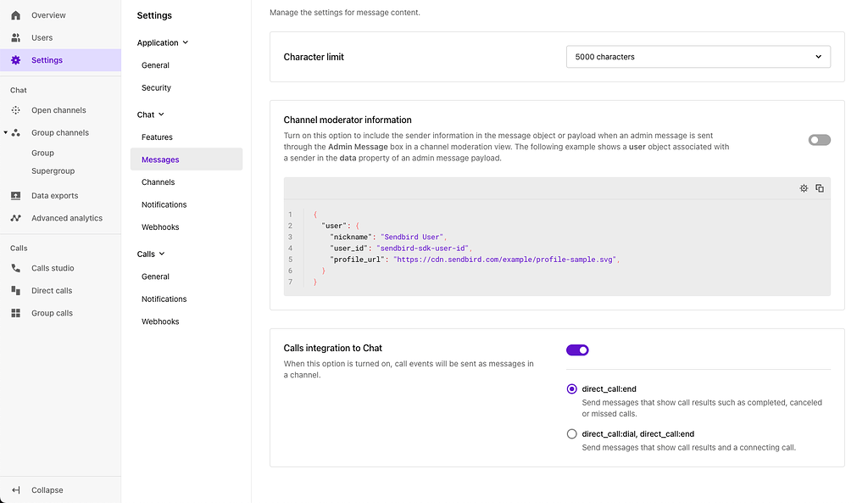The image size is (868, 503).
Task: Open Direct calls from the sidebar icon
Action: coord(14,290)
